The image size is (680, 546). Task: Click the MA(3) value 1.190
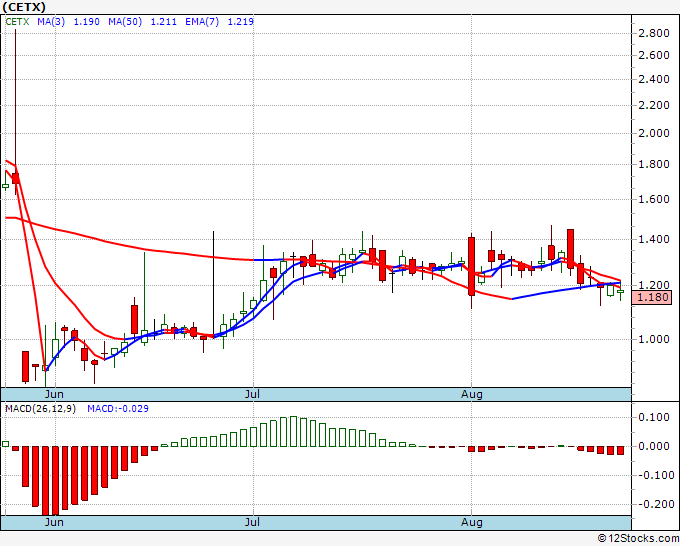coord(86,22)
